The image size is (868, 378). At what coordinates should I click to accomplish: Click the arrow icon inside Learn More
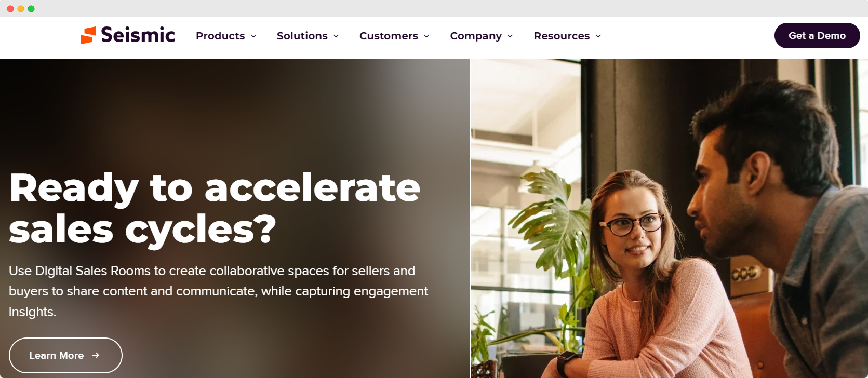tap(97, 355)
